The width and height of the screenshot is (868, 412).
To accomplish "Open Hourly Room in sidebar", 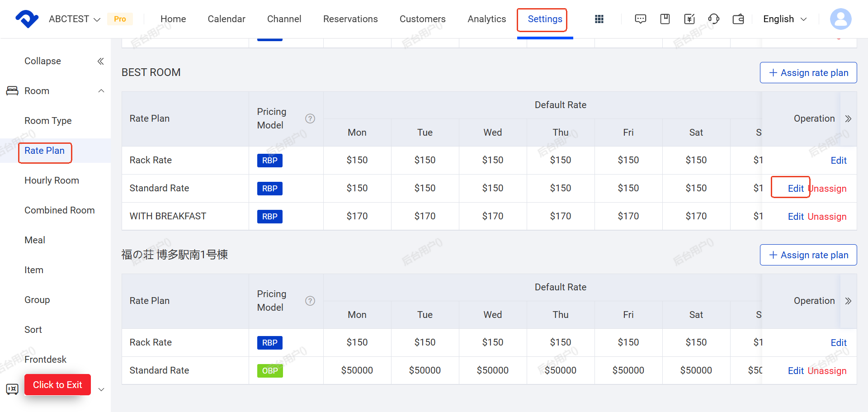I will click(x=52, y=180).
